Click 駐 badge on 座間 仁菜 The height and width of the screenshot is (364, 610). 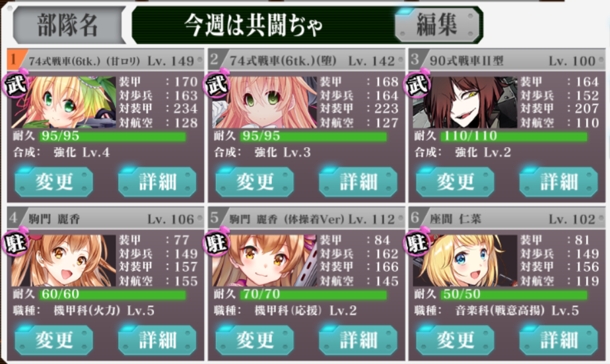pos(417,242)
